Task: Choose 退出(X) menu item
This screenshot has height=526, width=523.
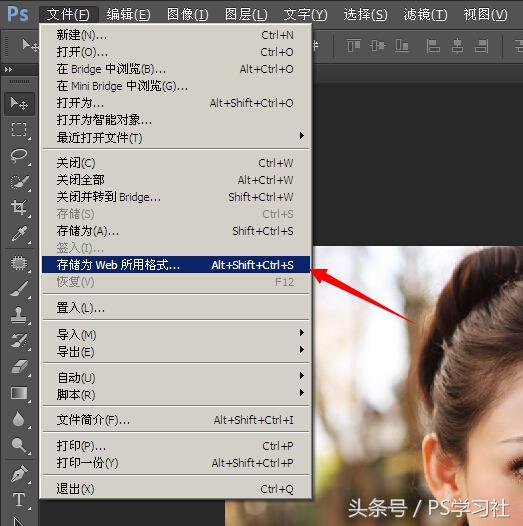Action: pos(176,489)
